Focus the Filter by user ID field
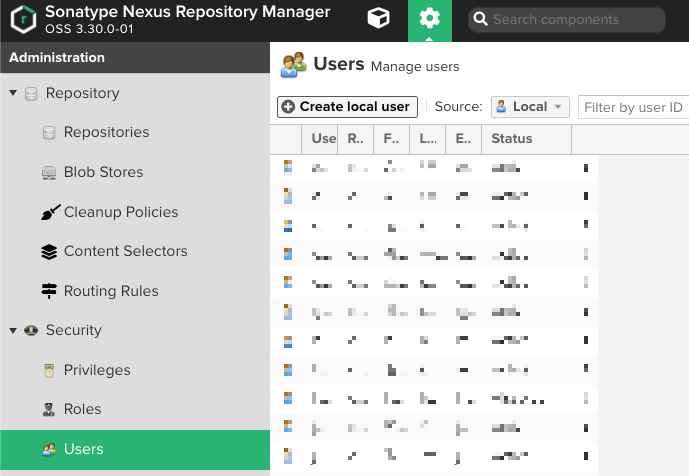Screen dimensions: 689x476 [x=633, y=107]
